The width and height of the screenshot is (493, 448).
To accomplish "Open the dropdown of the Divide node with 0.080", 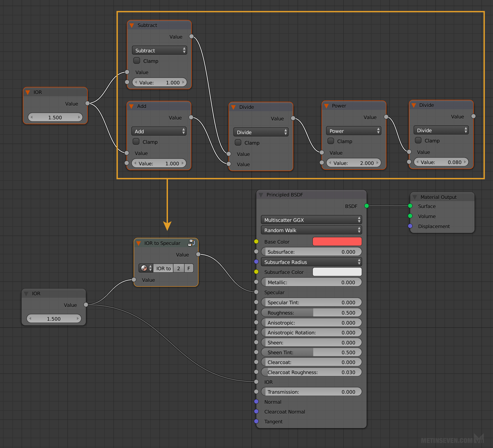I will click(441, 130).
